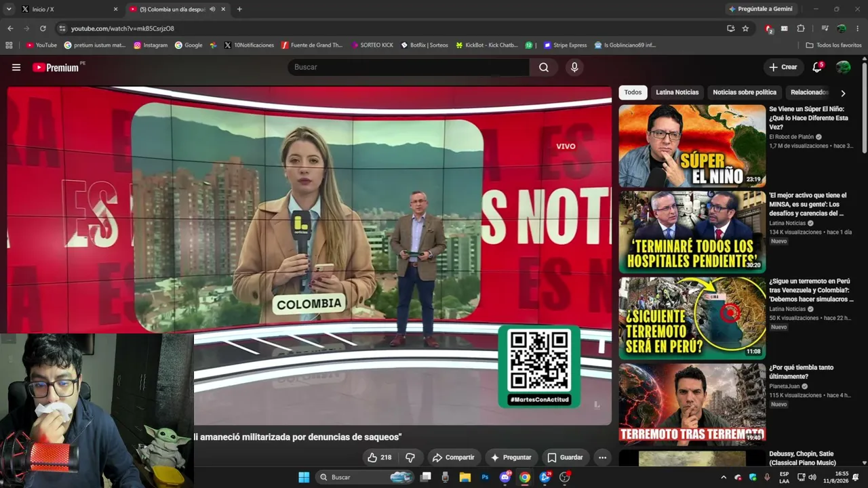868x488 pixels.
Task: Open the SORTEO KICK bookmark
Action: pyautogui.click(x=372, y=45)
